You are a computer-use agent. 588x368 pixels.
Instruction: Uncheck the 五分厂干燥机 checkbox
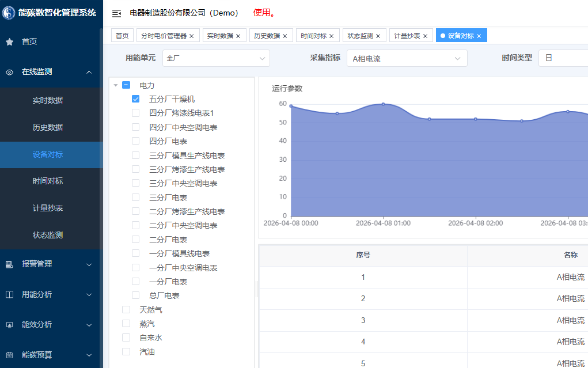point(136,99)
